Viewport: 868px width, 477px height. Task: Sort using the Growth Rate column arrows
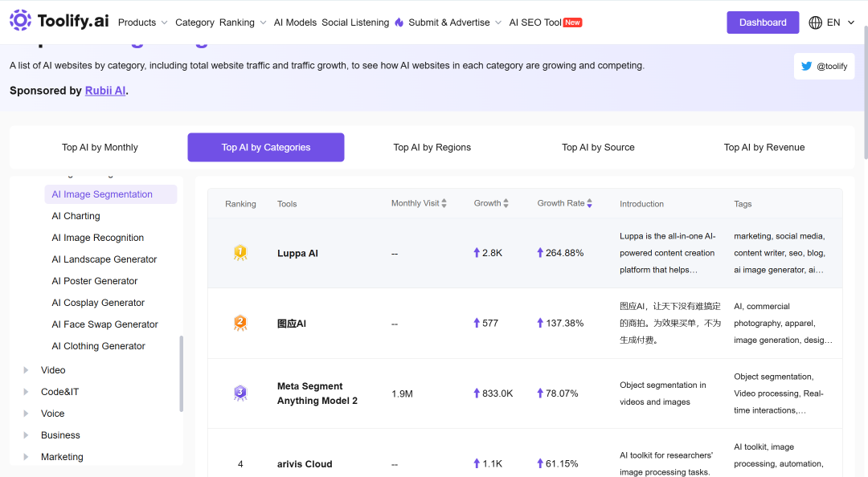[x=590, y=203]
